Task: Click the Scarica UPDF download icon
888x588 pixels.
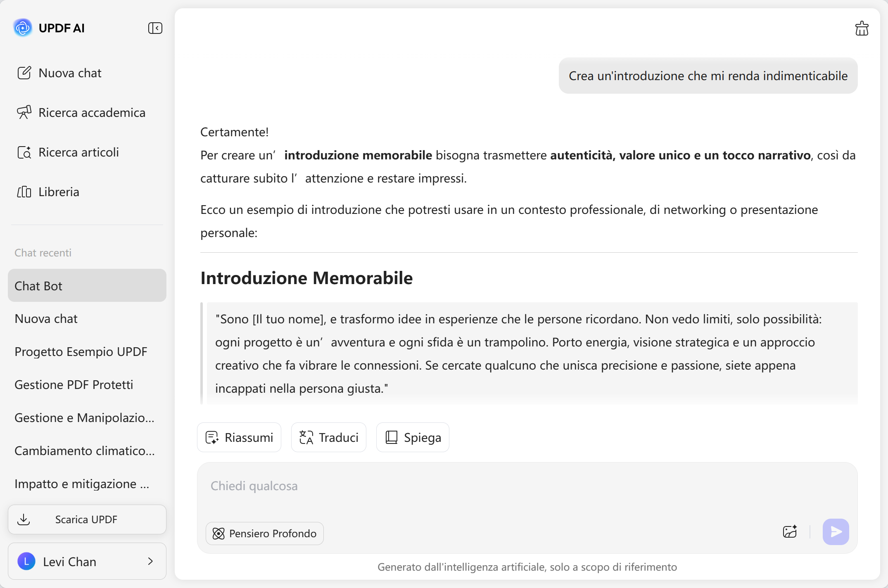Action: [x=24, y=519]
